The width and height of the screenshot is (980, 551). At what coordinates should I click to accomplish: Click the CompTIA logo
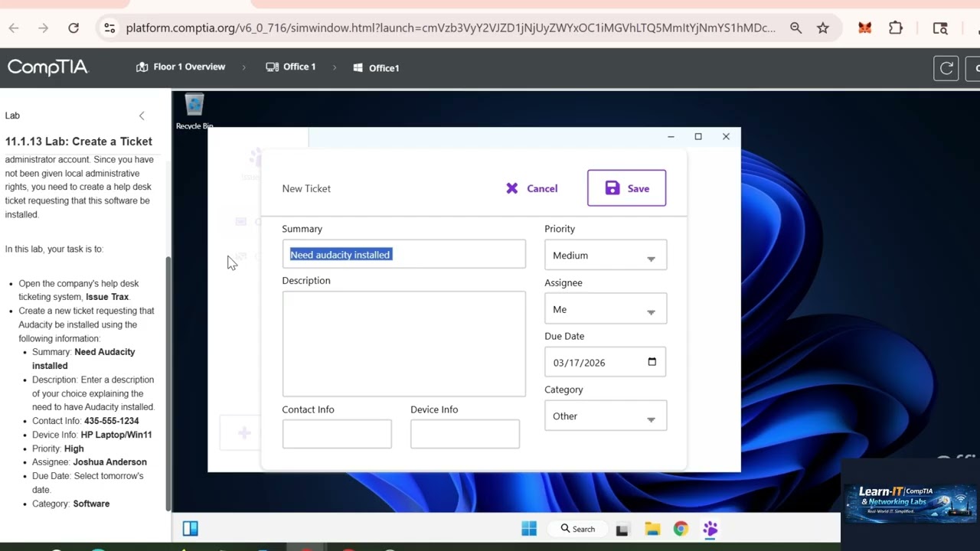coord(48,67)
